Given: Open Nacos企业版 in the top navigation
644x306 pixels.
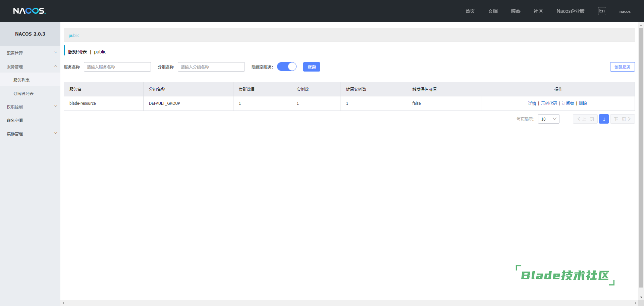Looking at the screenshot, I should click(x=571, y=11).
